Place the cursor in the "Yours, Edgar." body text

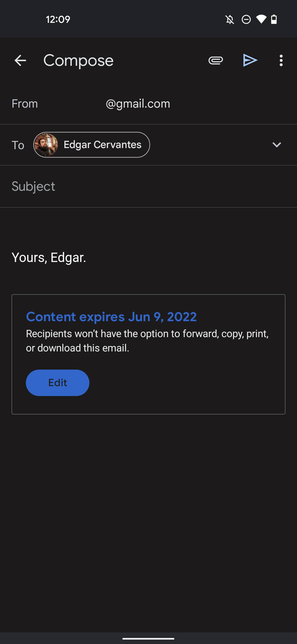pyautogui.click(x=49, y=258)
